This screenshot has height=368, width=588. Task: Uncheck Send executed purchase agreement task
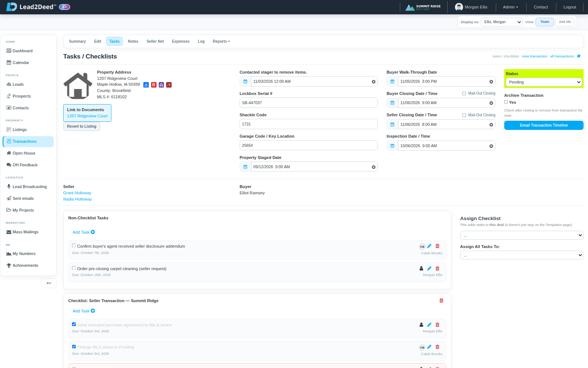pyautogui.click(x=74, y=324)
